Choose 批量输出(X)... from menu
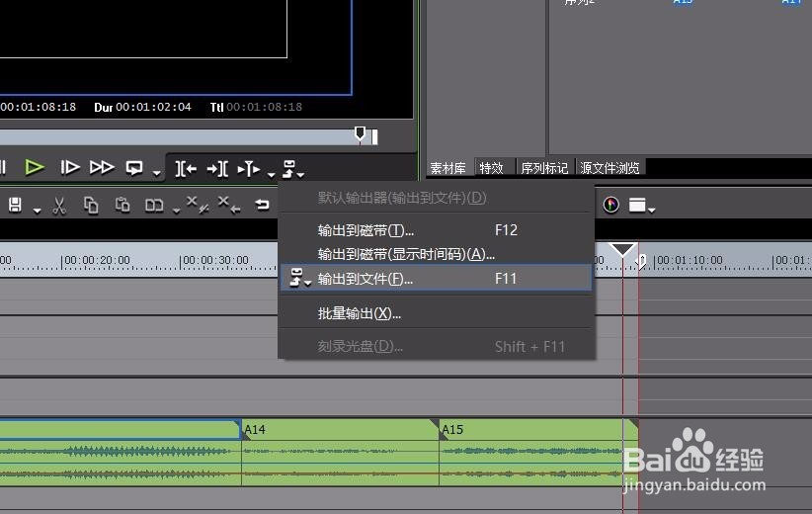Viewport: 812px width, 514px height. pyautogui.click(x=436, y=313)
